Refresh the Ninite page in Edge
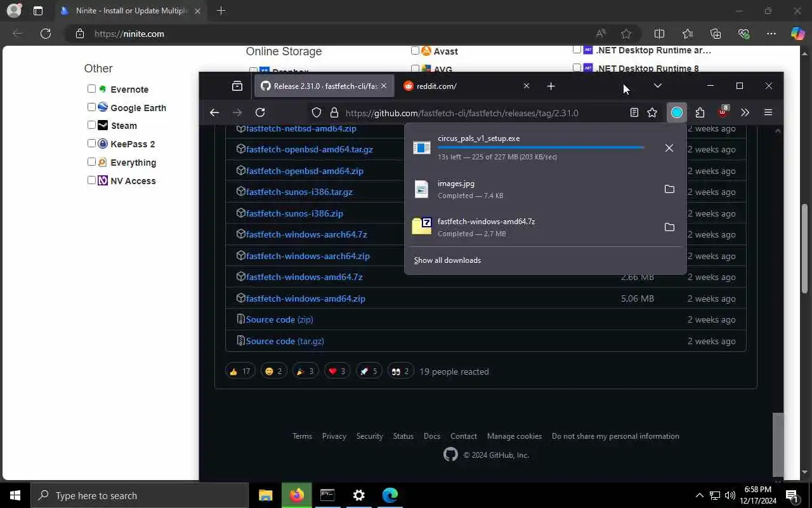812x508 pixels. point(46,34)
